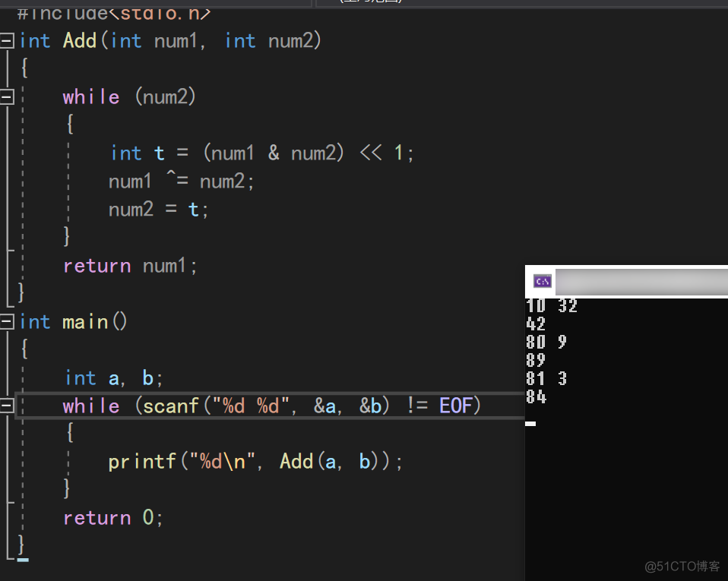Click the 'return num1;' statement
The image size is (728, 581).
pos(131,266)
